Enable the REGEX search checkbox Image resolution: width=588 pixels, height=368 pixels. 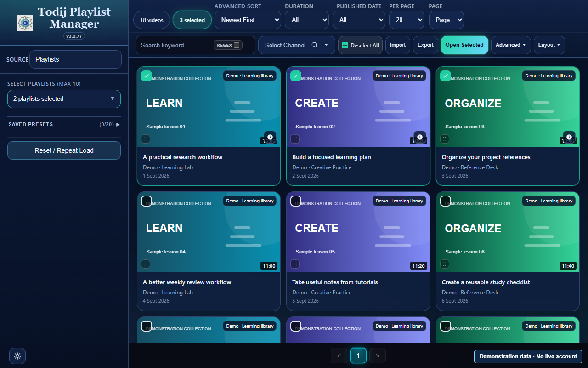pos(237,45)
